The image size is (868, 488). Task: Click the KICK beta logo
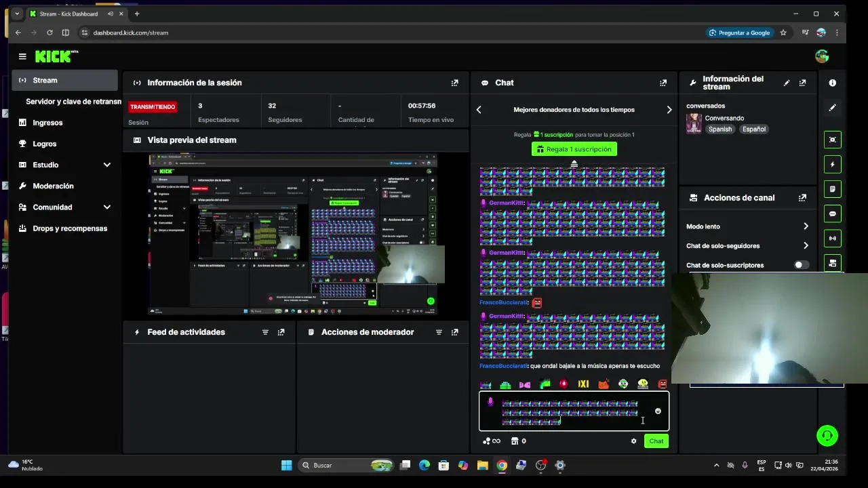[57, 56]
